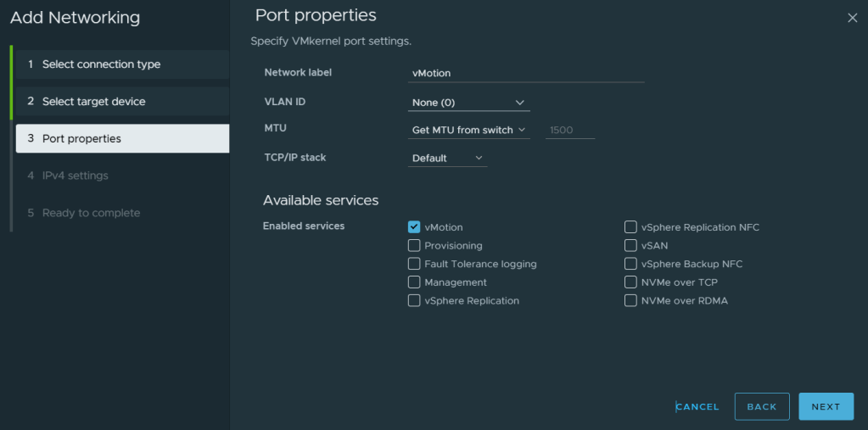
Task: Close the Add Networking dialog
Action: (852, 18)
